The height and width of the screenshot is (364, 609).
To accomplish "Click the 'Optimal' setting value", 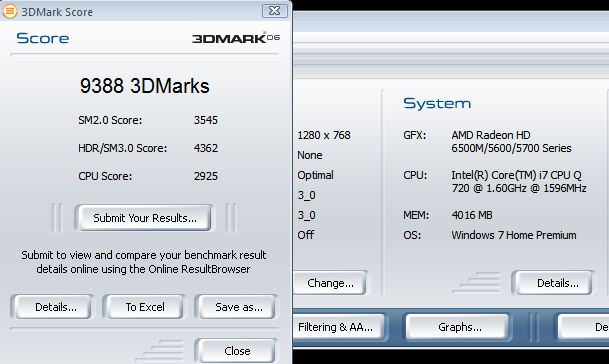I will [x=315, y=175].
